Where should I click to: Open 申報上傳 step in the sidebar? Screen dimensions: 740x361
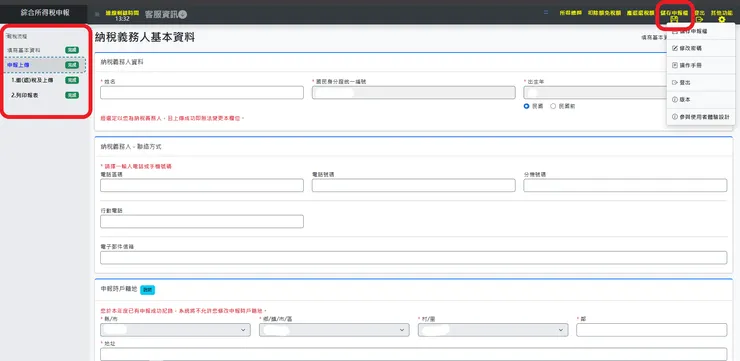coord(45,65)
